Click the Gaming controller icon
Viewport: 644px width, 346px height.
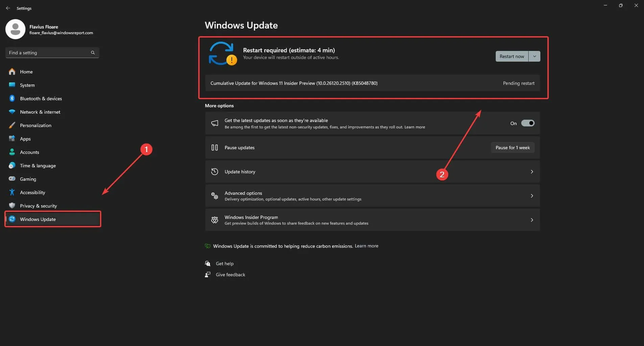(12, 179)
